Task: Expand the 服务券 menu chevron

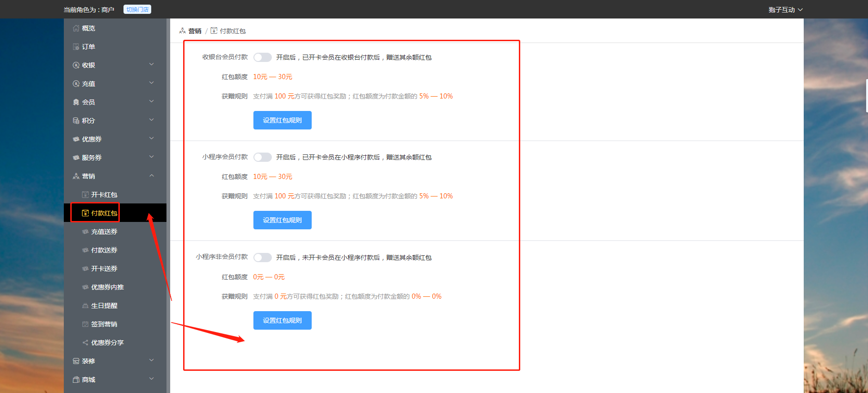Action: pos(151,157)
